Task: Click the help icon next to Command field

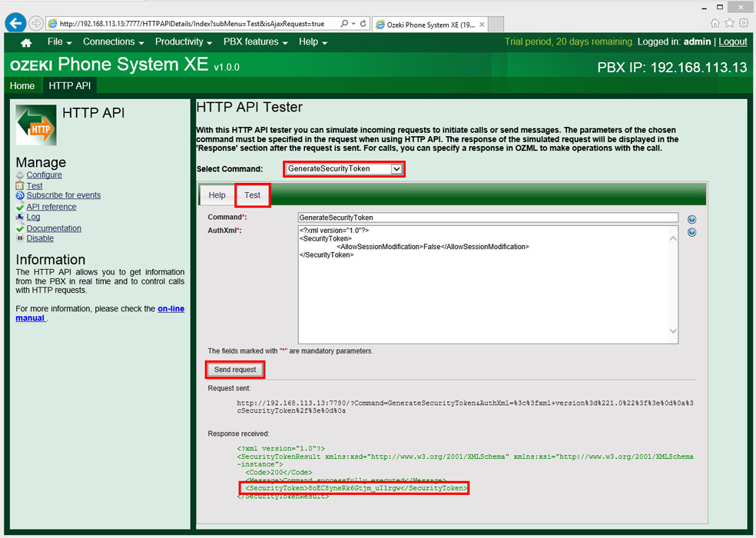Action: click(692, 220)
